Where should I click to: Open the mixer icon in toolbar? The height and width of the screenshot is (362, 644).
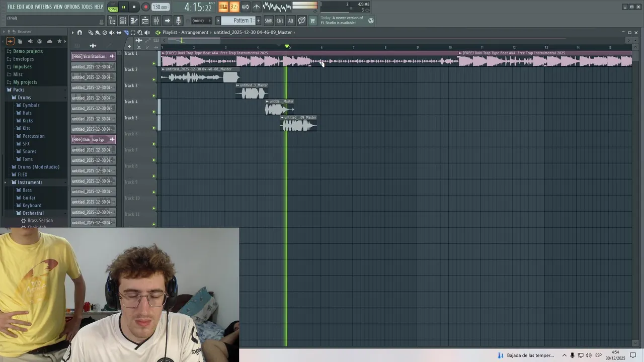pyautogui.click(x=156, y=21)
